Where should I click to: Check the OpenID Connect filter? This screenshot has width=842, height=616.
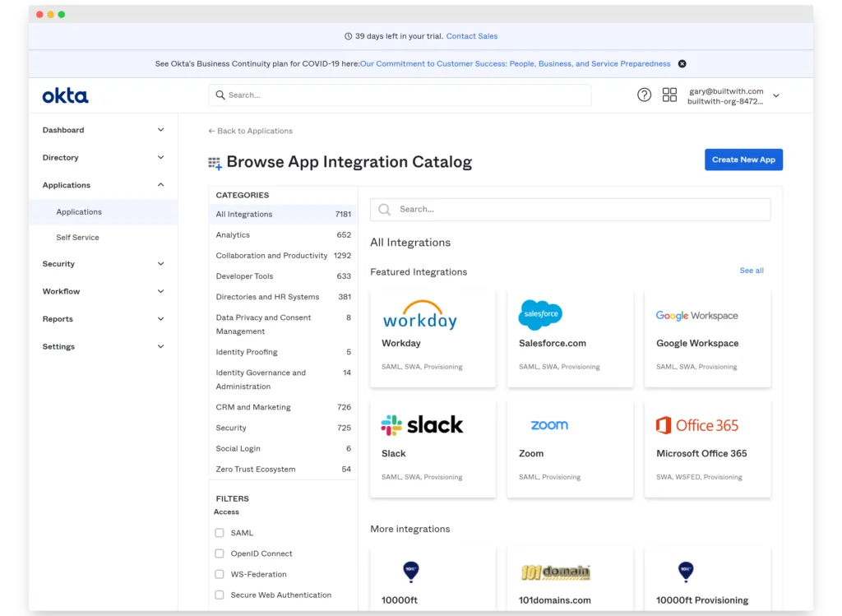(x=220, y=553)
